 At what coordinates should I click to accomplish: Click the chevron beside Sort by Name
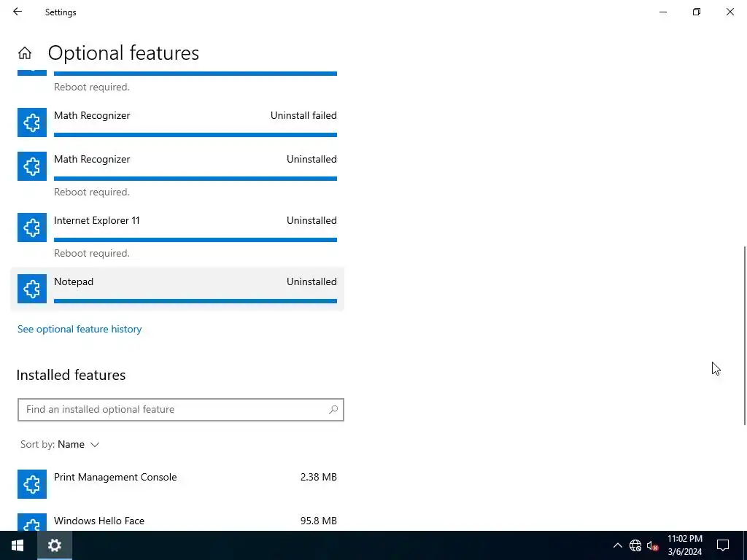coord(95,445)
